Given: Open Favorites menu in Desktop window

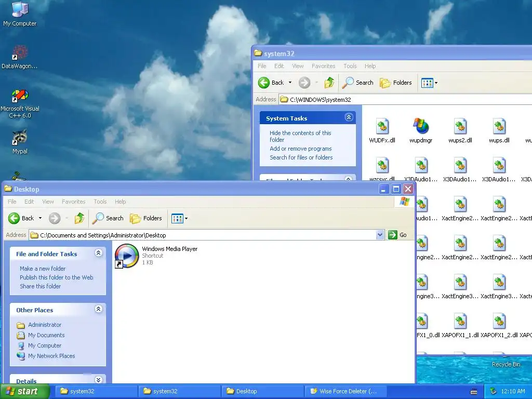Looking at the screenshot, I should tap(74, 202).
